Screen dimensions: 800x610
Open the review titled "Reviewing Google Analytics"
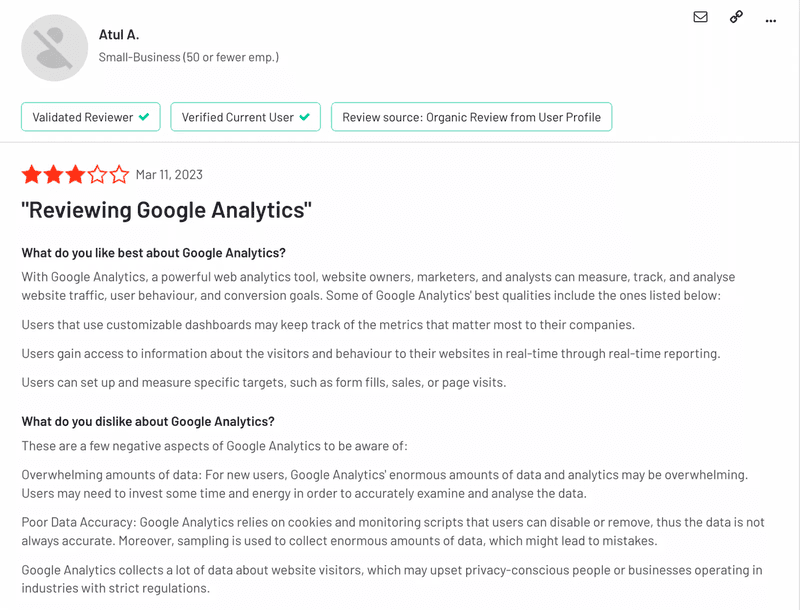166,210
